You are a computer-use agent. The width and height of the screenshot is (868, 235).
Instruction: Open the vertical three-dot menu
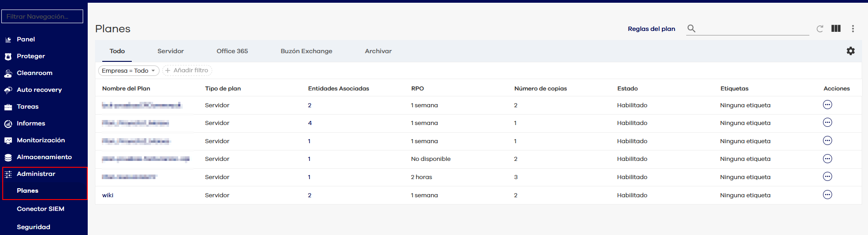[853, 29]
